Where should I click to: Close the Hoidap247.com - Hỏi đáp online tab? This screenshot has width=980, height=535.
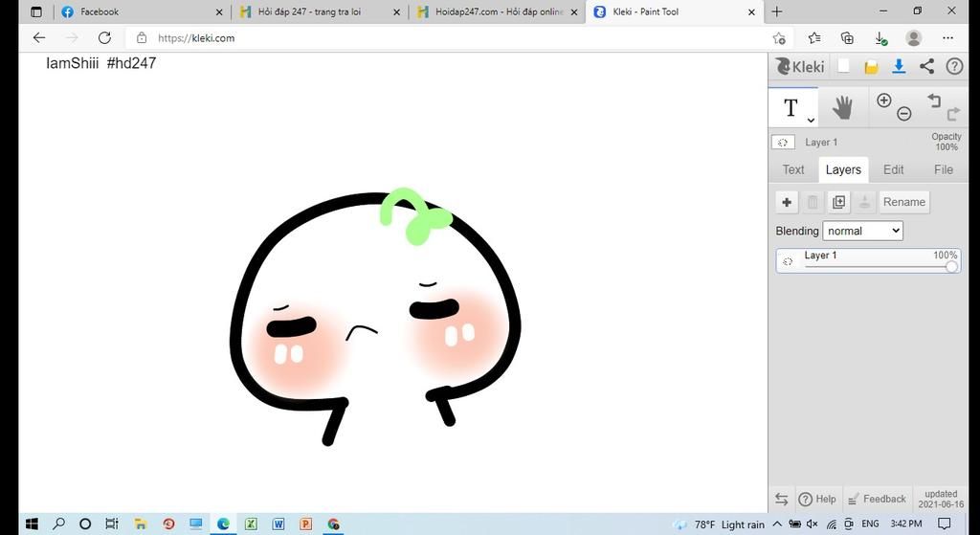574,11
